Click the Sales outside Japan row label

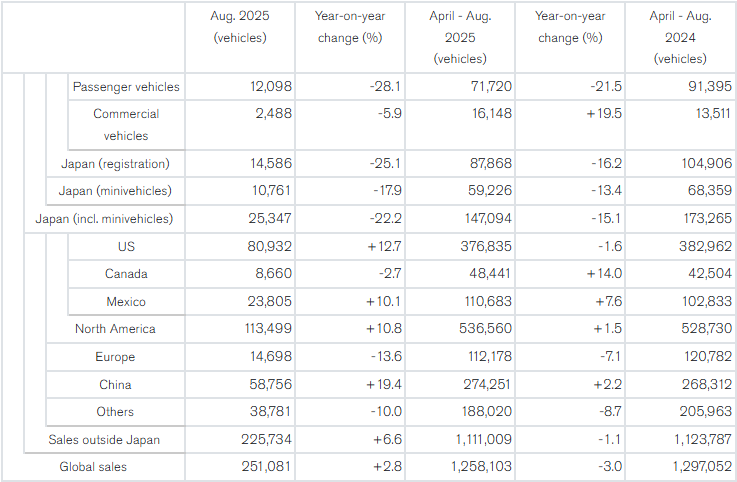(104, 439)
